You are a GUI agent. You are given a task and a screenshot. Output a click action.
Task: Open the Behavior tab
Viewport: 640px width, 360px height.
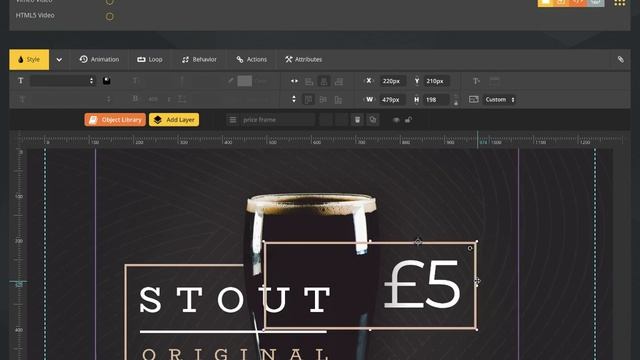pos(199,60)
